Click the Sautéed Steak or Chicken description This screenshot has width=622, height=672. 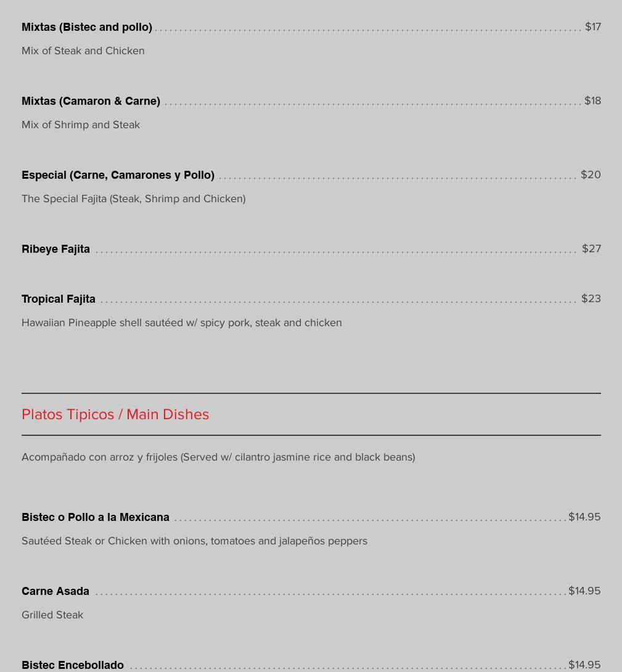(x=194, y=541)
